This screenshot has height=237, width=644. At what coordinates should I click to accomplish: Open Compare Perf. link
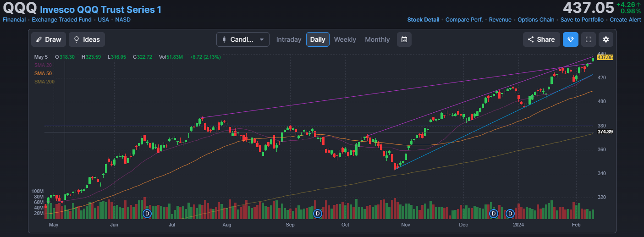coord(464,20)
